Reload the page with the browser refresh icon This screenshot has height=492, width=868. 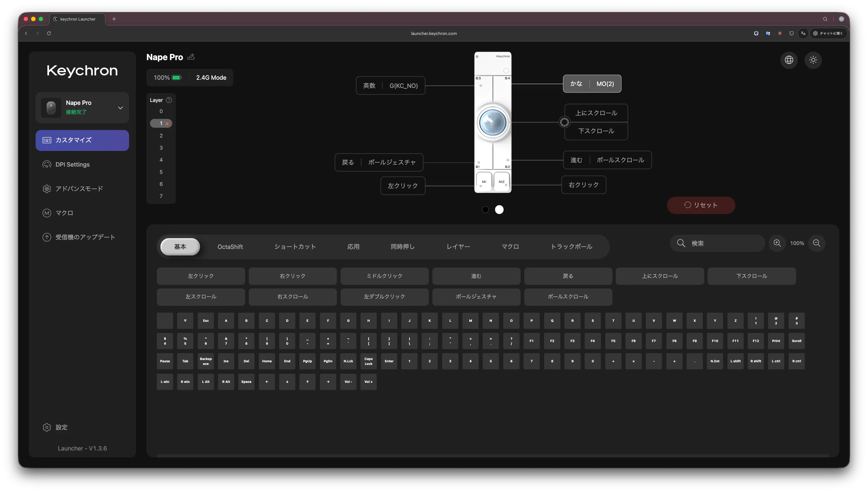click(x=49, y=33)
